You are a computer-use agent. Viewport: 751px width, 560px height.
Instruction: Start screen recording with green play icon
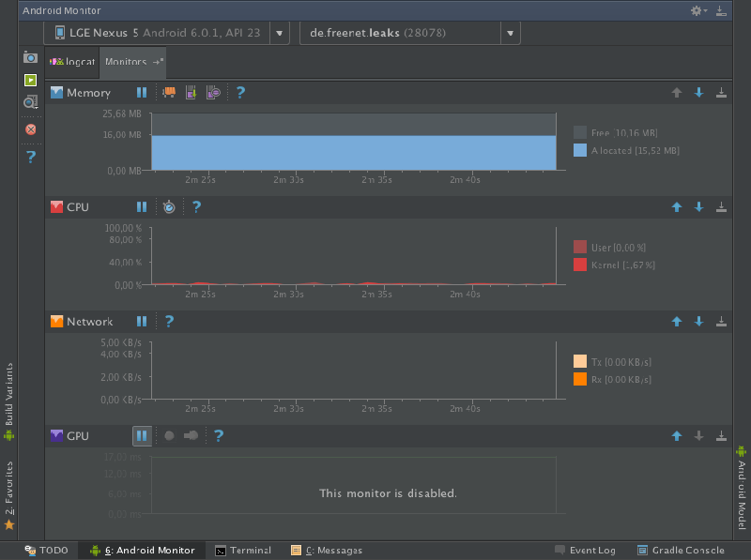point(30,80)
